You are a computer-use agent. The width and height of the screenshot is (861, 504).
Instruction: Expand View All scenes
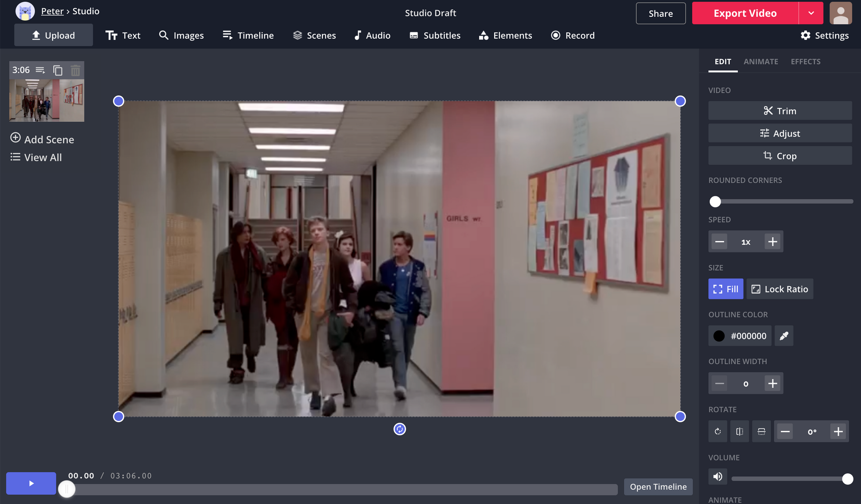(36, 157)
